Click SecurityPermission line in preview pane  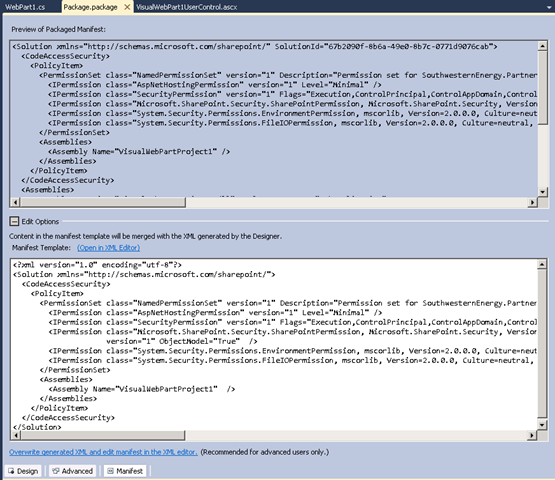point(293,94)
